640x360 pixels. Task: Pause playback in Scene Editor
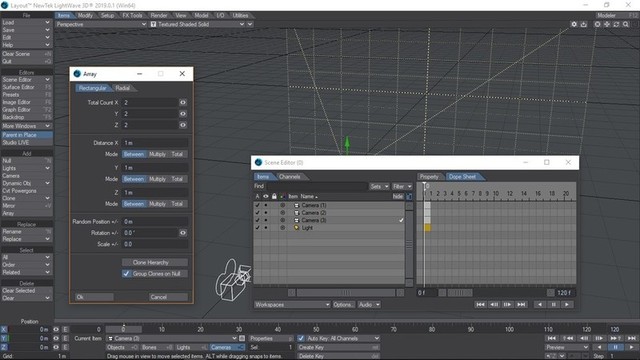[x=553, y=304]
